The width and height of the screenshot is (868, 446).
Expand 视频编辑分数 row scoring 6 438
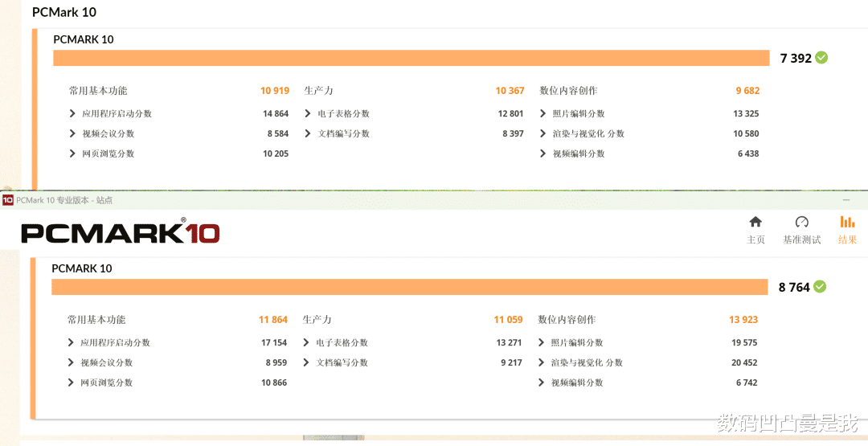(543, 153)
